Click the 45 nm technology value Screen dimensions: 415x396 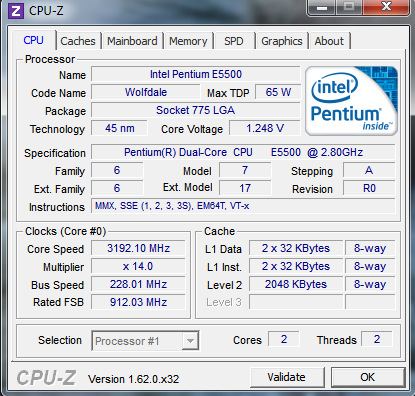point(119,128)
